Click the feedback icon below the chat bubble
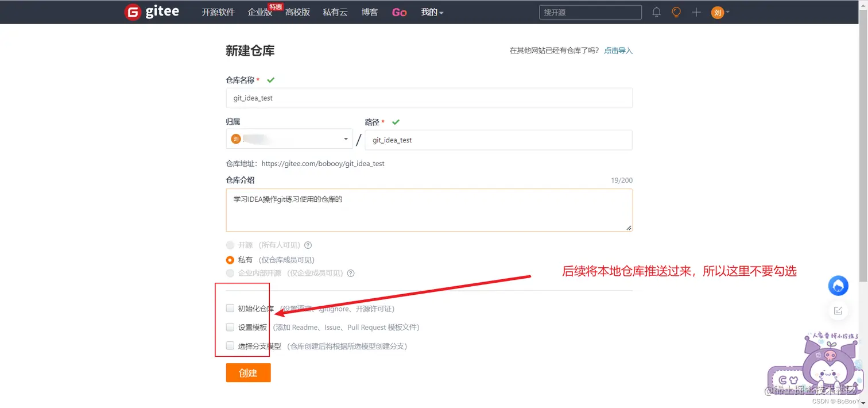Image resolution: width=868 pixels, height=408 pixels. coord(838,310)
